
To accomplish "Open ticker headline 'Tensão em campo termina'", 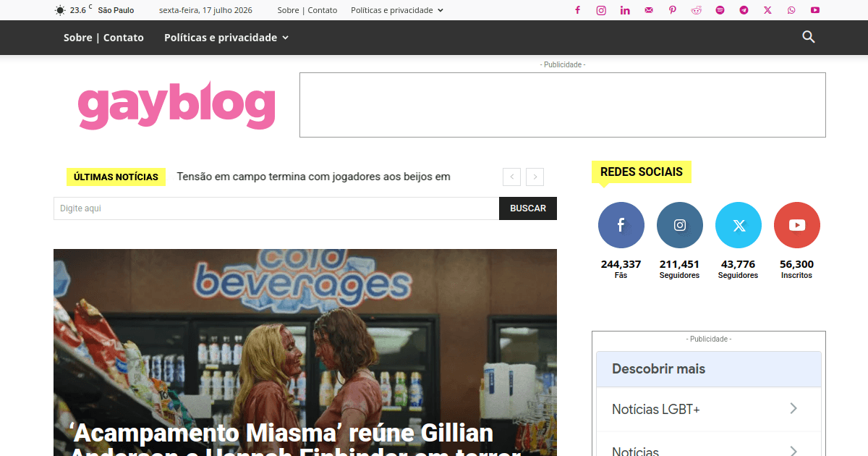I will point(314,177).
